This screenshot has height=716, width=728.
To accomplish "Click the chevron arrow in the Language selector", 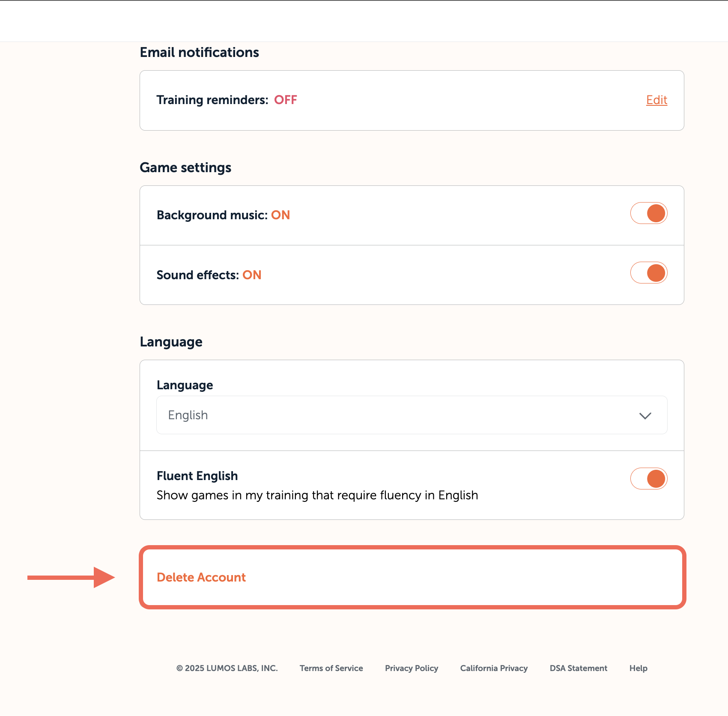I will [x=645, y=416].
